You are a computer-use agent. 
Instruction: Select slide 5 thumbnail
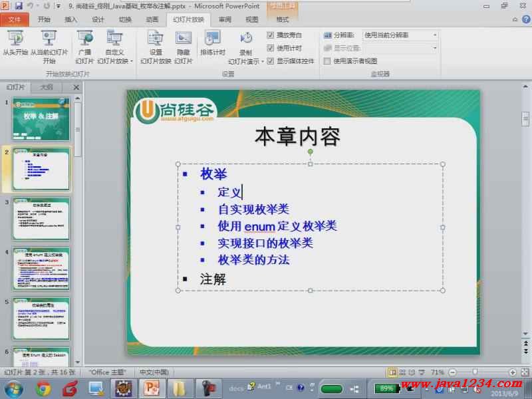tap(41, 319)
